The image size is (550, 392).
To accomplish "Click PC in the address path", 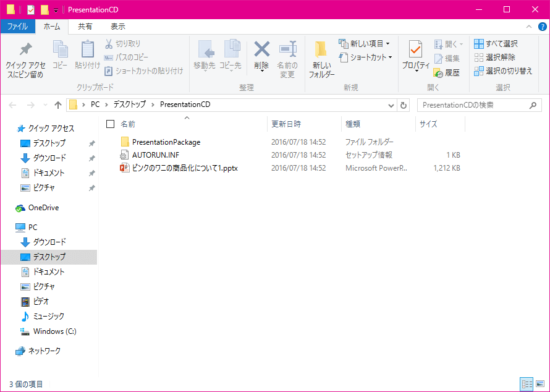I will point(95,104).
